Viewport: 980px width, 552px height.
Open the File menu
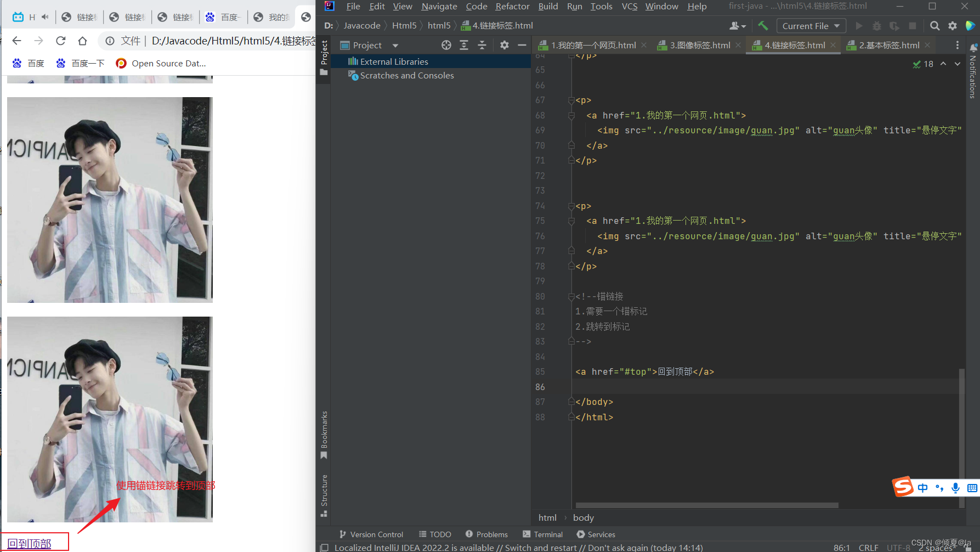pos(353,6)
